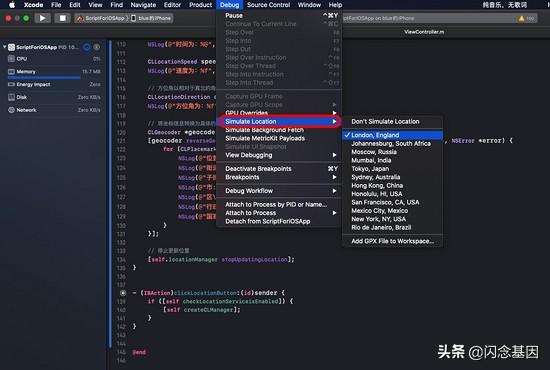Select the Memory gauge row
Viewport: 550px width, 370px height.
tap(54, 72)
